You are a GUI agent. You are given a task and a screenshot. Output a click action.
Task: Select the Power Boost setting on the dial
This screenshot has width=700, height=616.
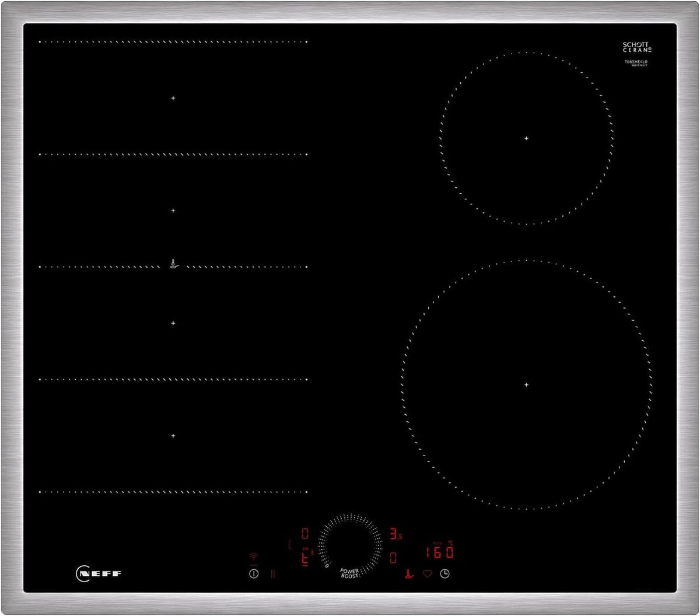coord(350,573)
